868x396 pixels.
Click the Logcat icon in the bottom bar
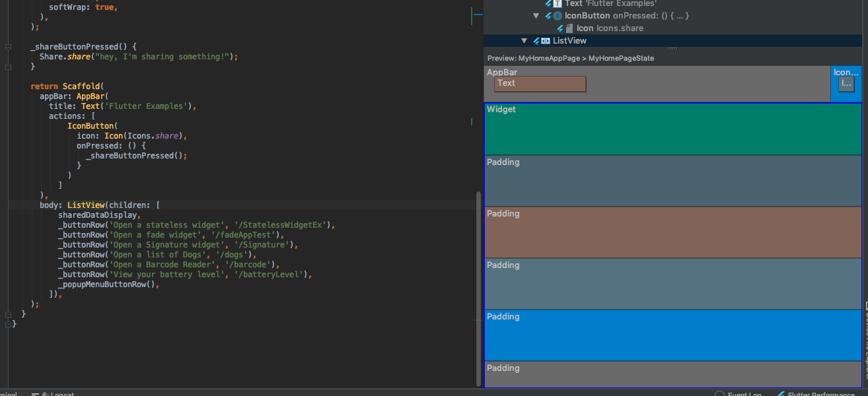(x=35, y=393)
